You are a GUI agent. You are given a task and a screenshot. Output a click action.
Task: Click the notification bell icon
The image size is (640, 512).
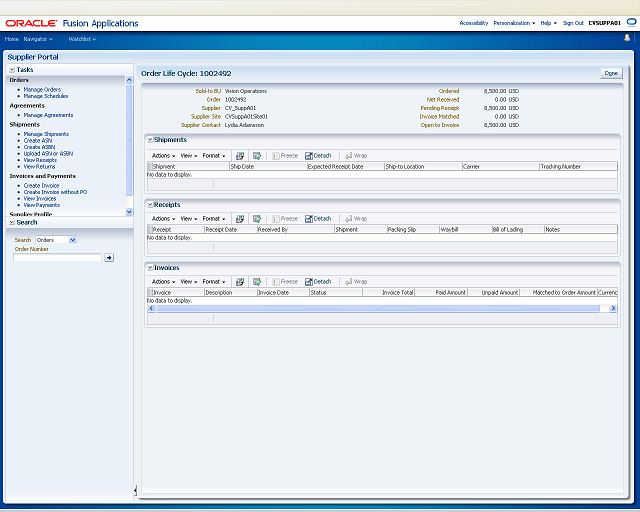tap(627, 38)
